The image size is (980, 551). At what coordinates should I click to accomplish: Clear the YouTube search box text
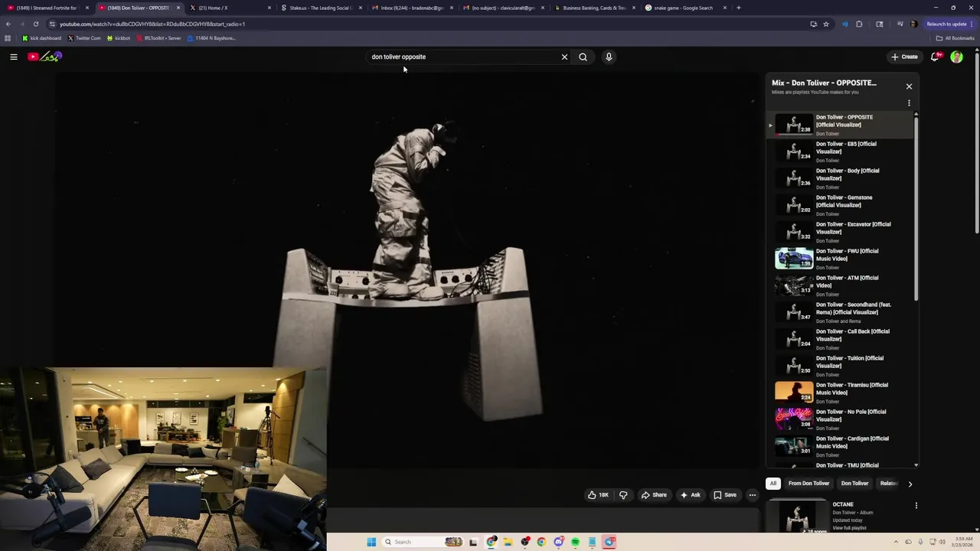[564, 57]
